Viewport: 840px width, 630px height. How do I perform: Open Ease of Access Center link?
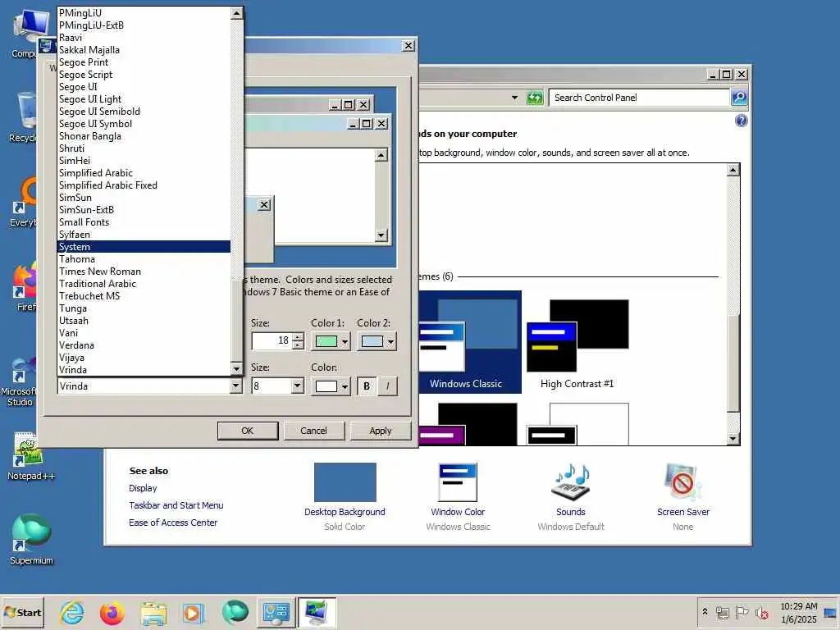pyautogui.click(x=173, y=523)
